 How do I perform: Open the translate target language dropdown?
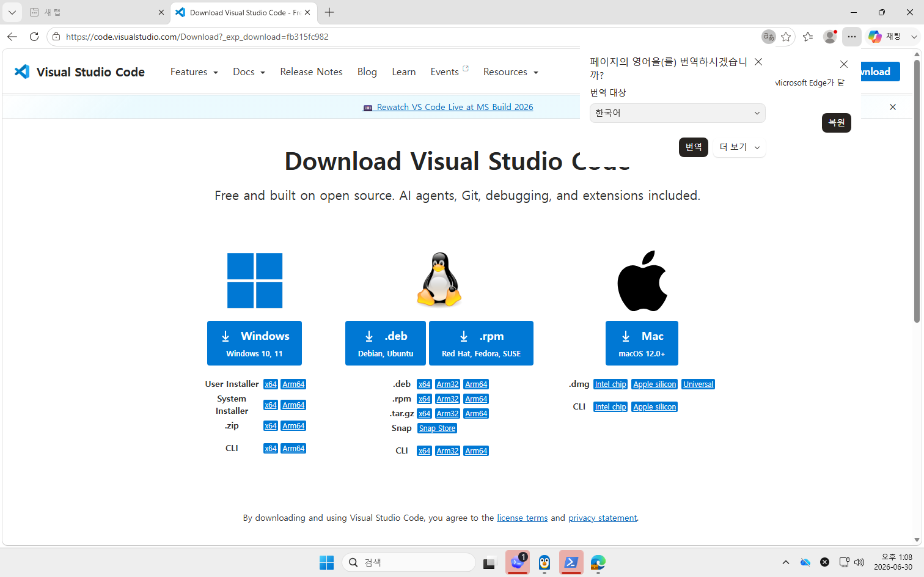pos(677,113)
